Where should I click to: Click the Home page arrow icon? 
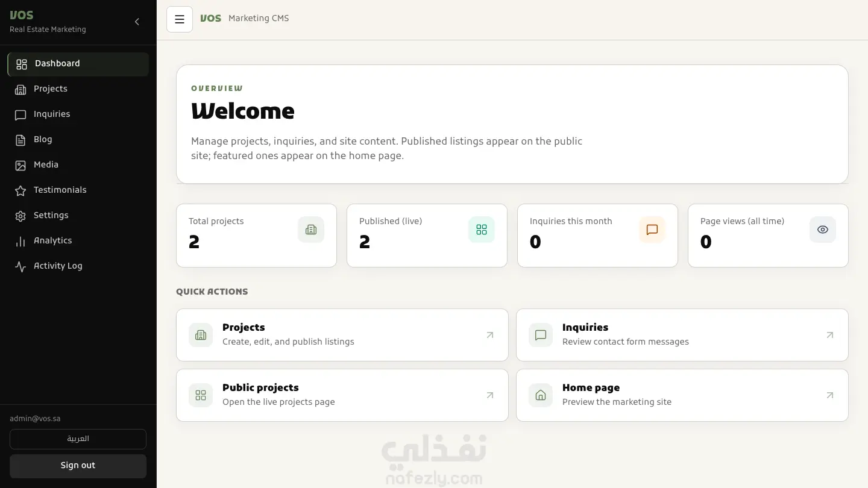(x=830, y=395)
